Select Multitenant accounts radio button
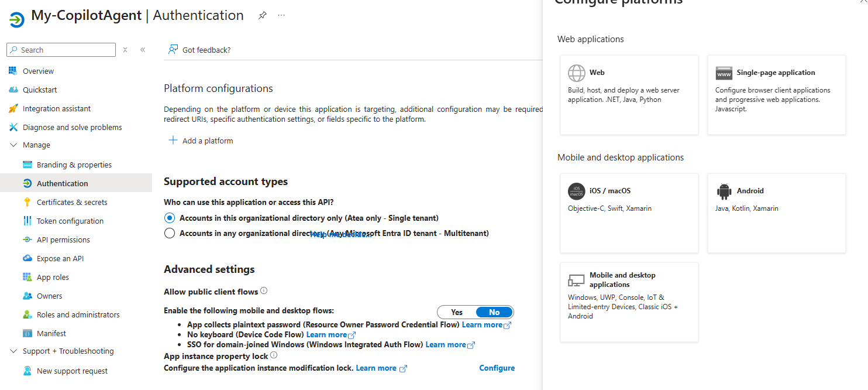The height and width of the screenshot is (390, 868). 170,233
